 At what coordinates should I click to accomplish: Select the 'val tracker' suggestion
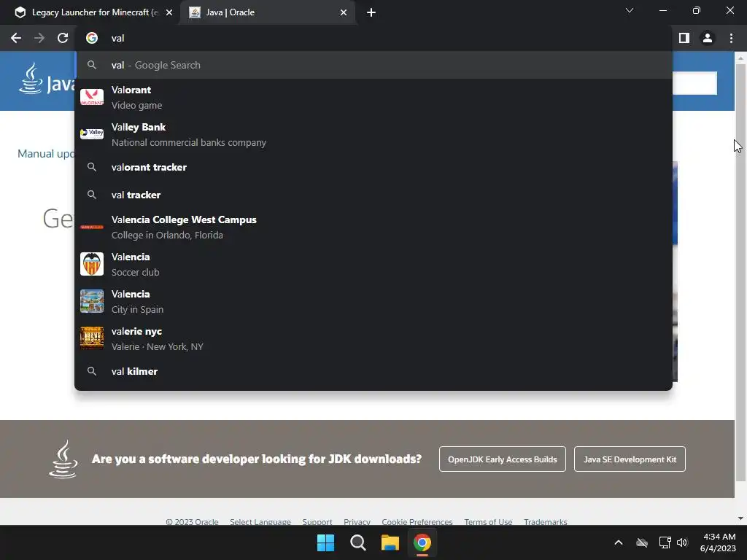373,195
